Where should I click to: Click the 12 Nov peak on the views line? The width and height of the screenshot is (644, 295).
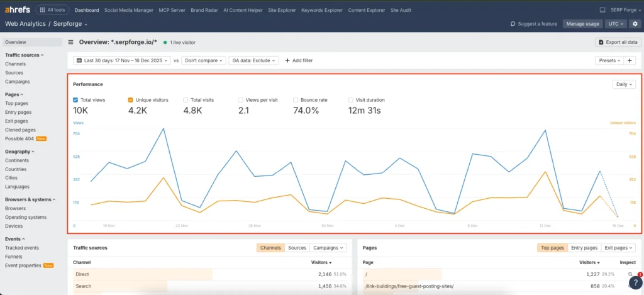pos(545,130)
